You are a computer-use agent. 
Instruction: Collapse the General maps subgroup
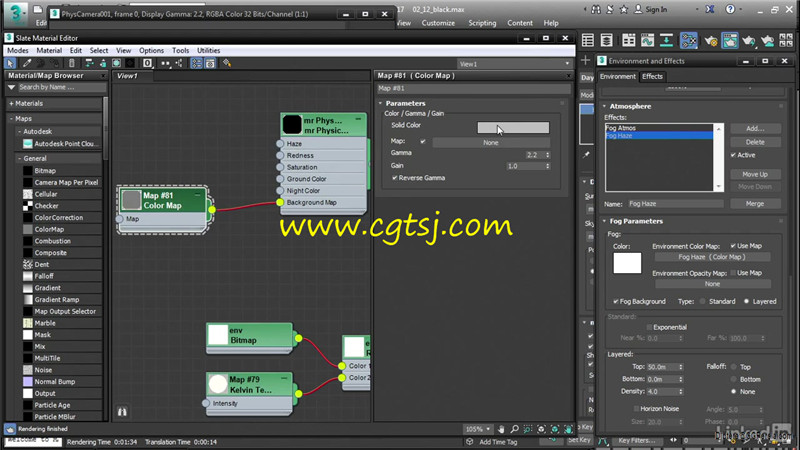pos(19,159)
